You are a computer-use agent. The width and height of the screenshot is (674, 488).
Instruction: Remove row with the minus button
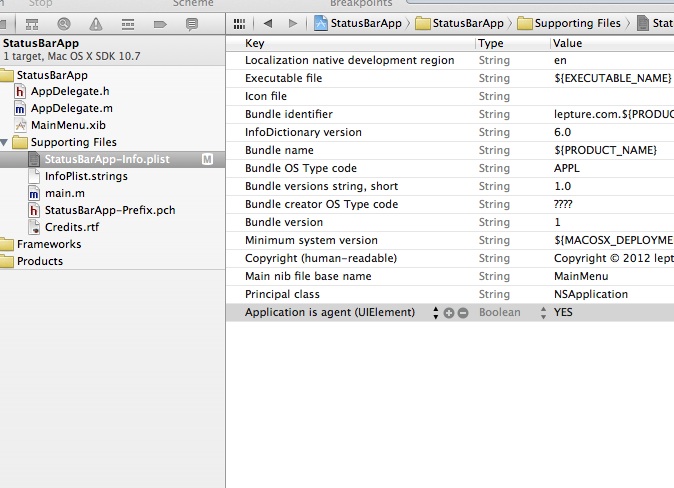(463, 313)
